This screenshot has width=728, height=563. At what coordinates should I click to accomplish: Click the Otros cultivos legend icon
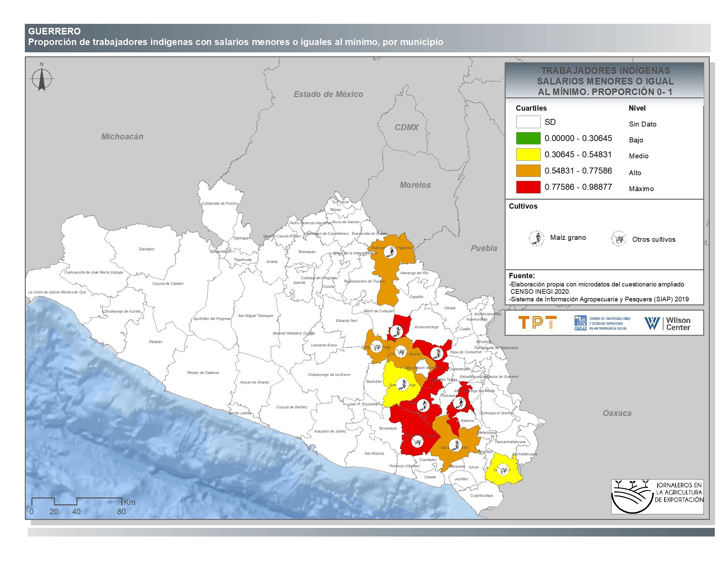coord(619,239)
